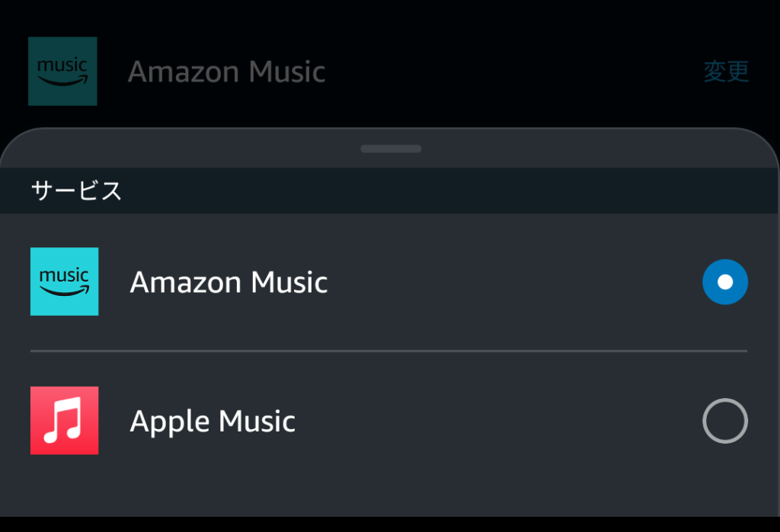Tap the teal Amazon Music logo in the service list
Viewport: 780px width, 532px height.
[64, 282]
